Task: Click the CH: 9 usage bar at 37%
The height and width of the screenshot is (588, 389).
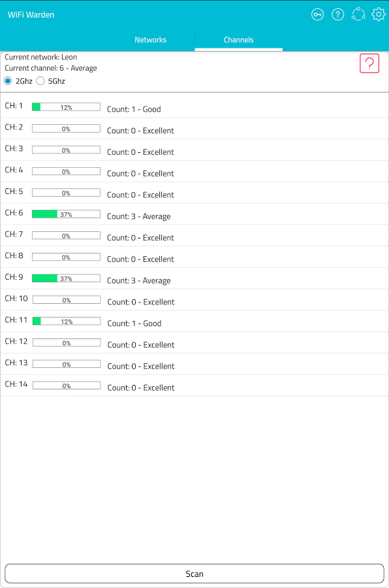Action: click(66, 278)
